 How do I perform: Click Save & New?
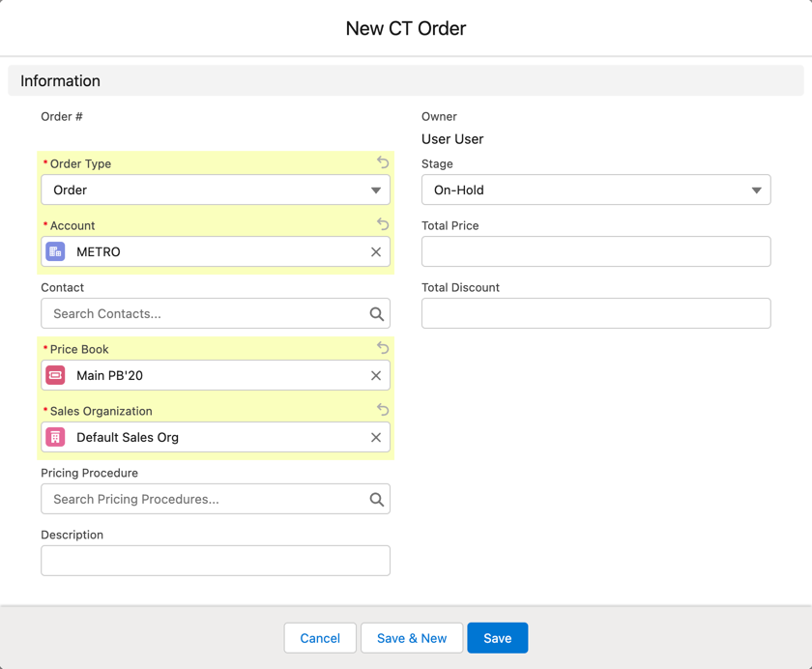[x=412, y=638]
